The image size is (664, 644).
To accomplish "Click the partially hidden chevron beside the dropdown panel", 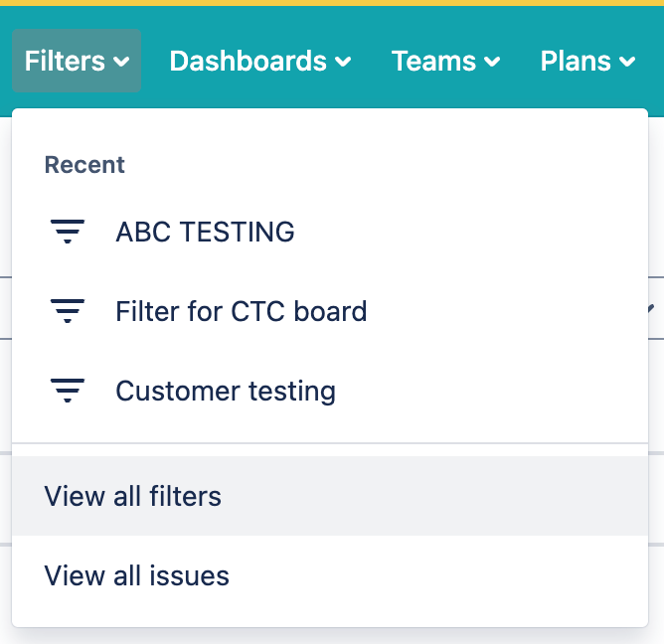I will point(651,308).
